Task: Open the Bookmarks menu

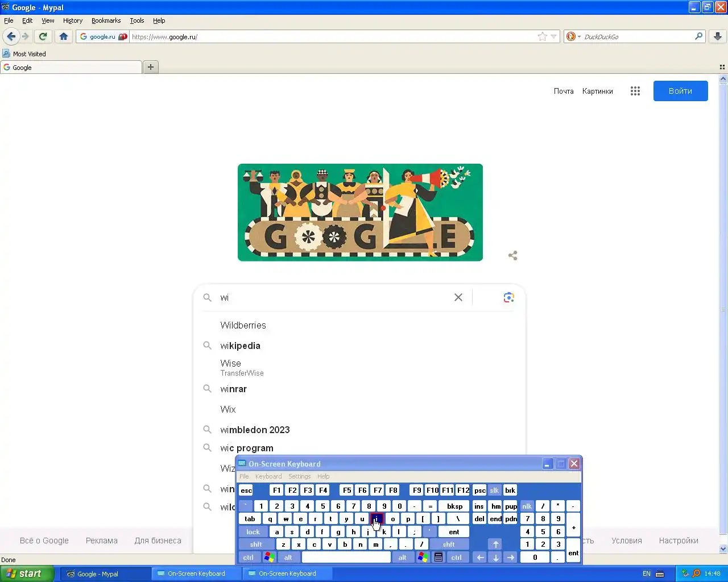Action: [x=106, y=20]
